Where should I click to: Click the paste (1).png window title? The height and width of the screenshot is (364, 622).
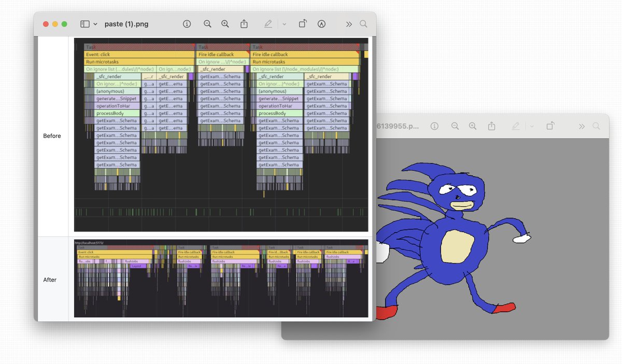[126, 24]
